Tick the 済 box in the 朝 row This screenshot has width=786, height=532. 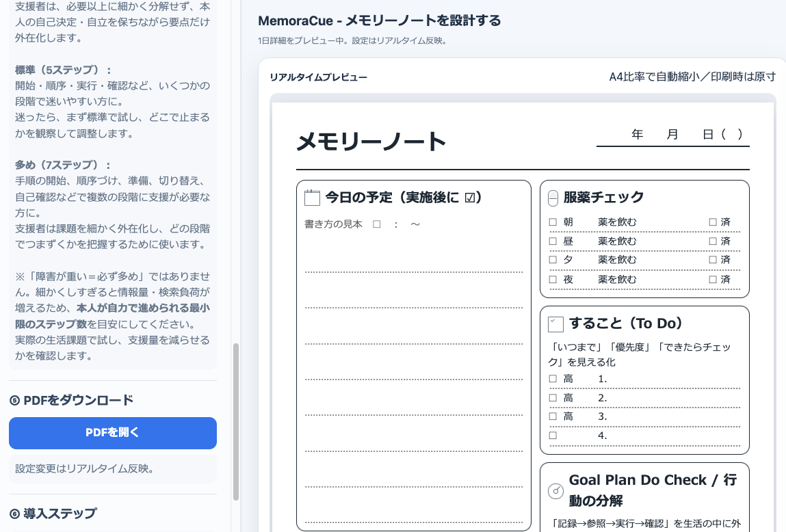point(713,222)
